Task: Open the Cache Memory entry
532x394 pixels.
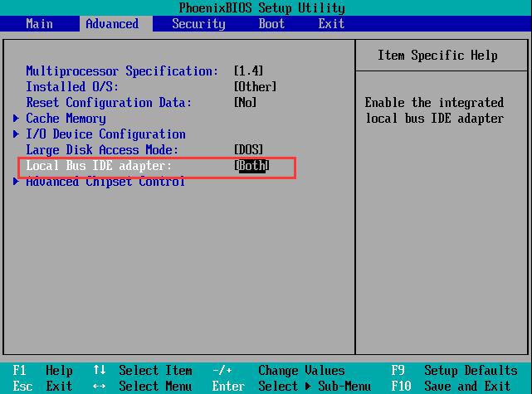Action: [x=66, y=119]
